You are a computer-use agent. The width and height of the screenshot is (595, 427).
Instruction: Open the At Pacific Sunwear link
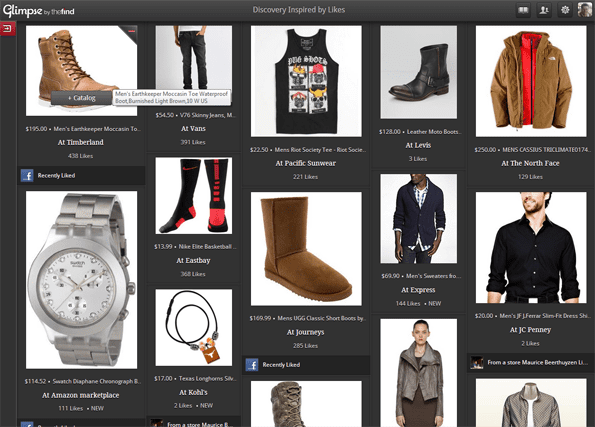pos(305,163)
